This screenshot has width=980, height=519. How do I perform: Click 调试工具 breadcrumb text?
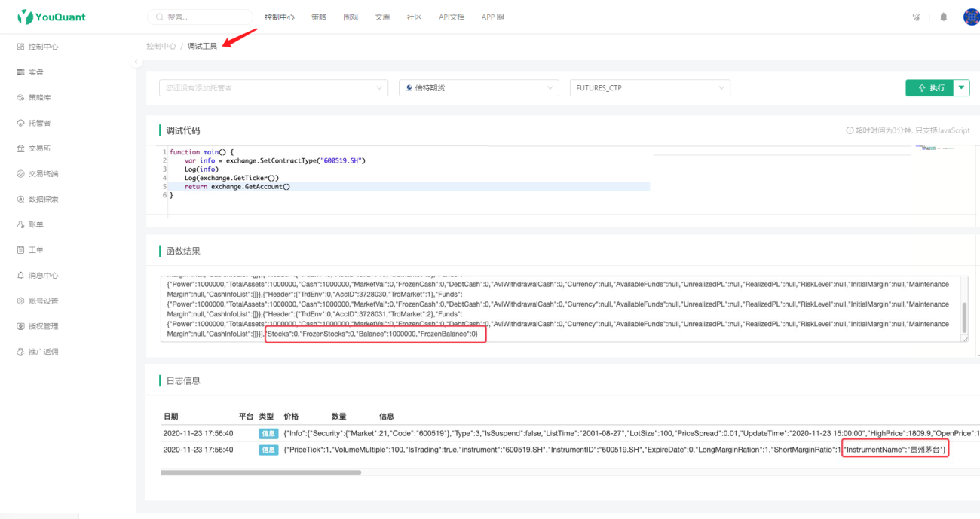coord(202,46)
